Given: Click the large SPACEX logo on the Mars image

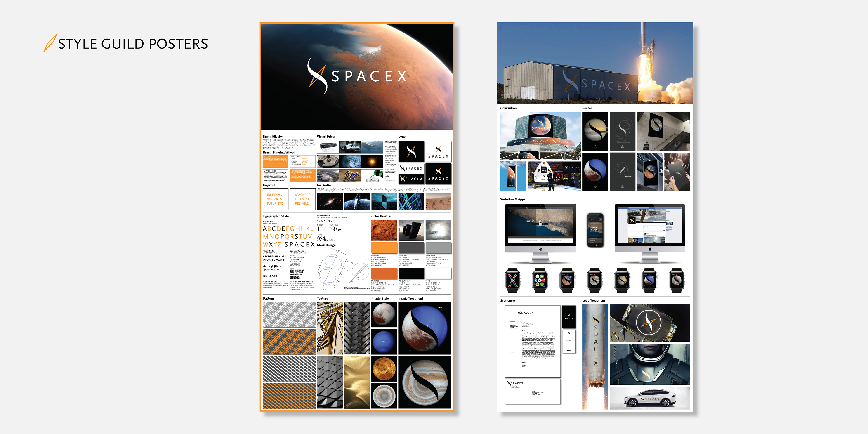Looking at the screenshot, I should (x=357, y=76).
